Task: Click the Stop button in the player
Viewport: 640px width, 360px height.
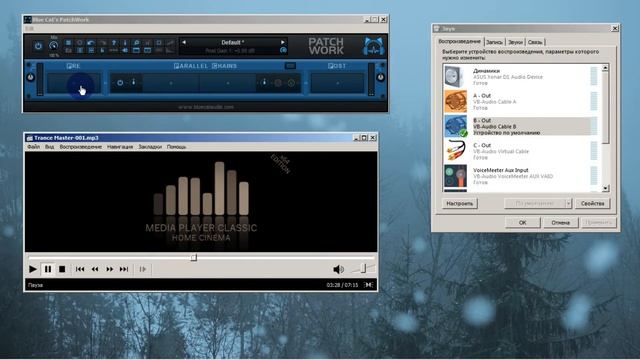Action: coord(62,269)
